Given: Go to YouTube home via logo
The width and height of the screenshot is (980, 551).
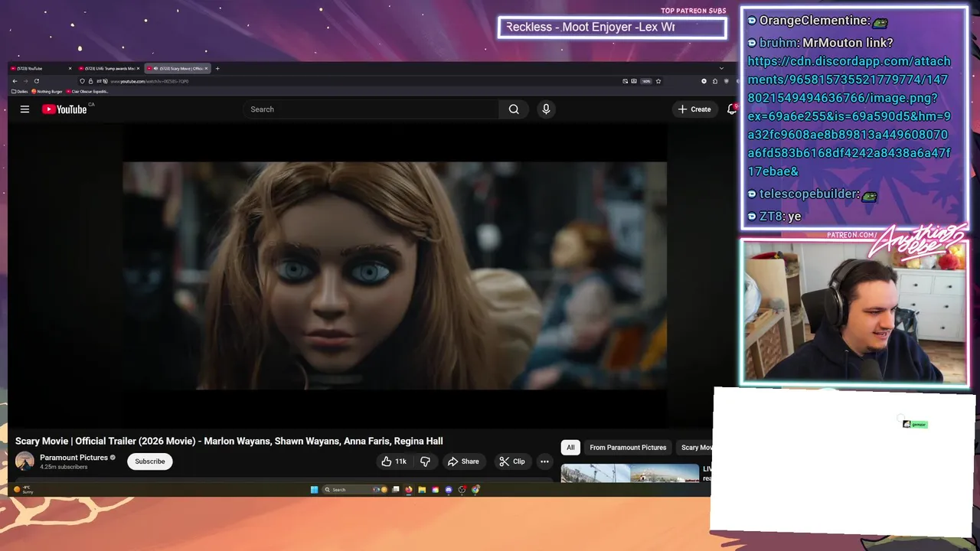Looking at the screenshot, I should 64,109.
